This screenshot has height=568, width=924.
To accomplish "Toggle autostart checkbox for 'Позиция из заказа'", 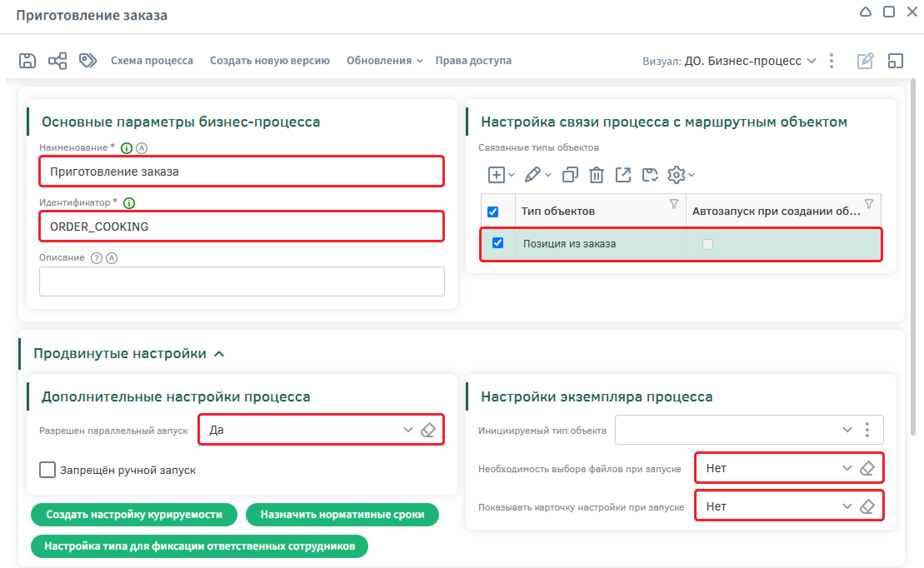I will pos(707,244).
